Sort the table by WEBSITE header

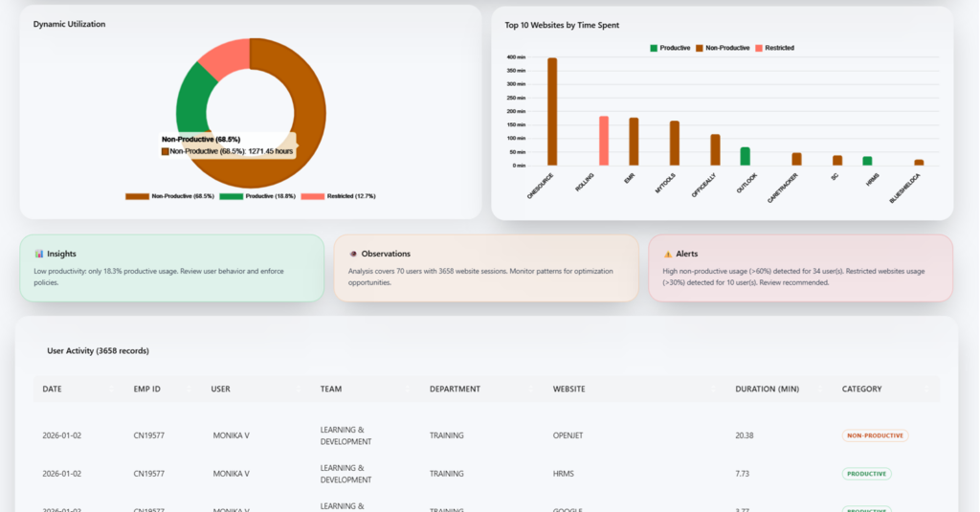568,389
